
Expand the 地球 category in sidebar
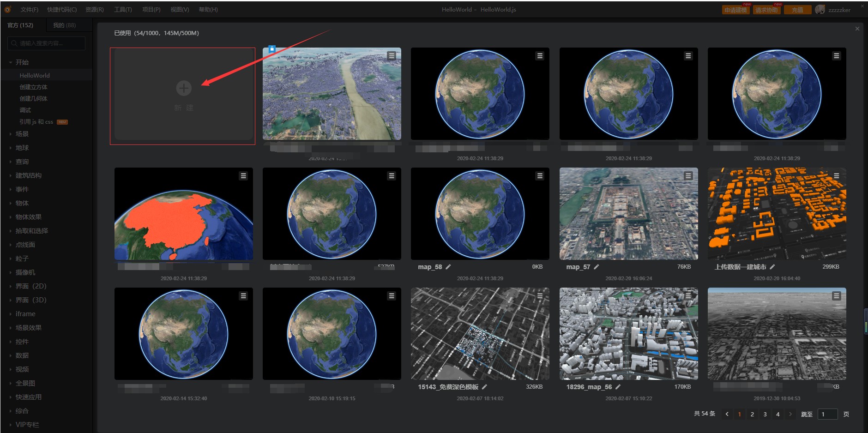click(22, 148)
